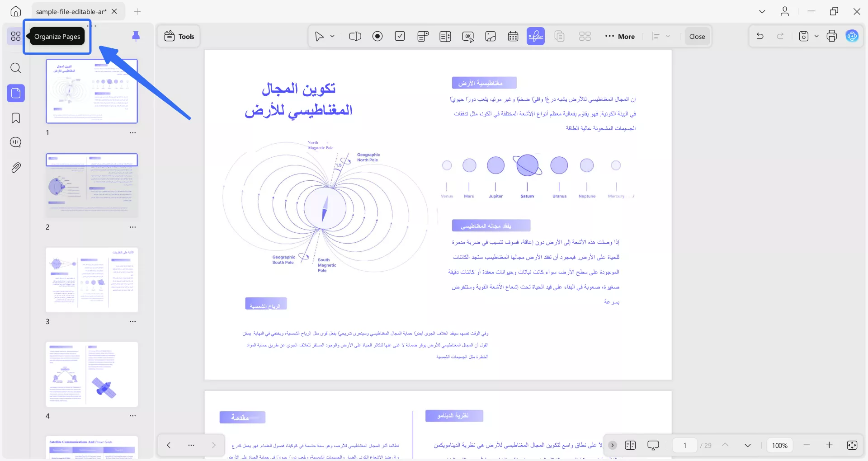Close the form editing mode
This screenshot has height=461, width=868.
(x=697, y=36)
